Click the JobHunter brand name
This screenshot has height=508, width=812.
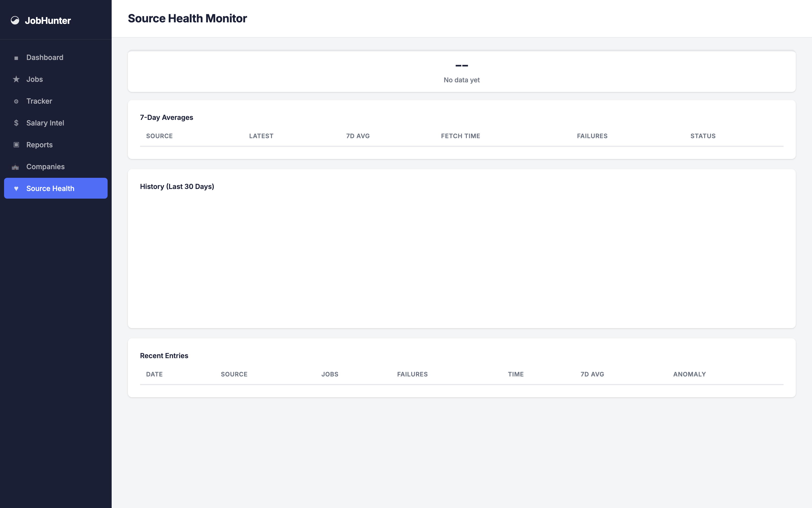coord(48,21)
